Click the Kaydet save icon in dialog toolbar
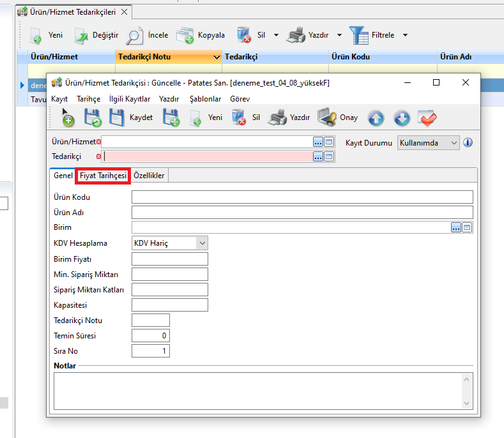504x438 pixels. (118, 117)
